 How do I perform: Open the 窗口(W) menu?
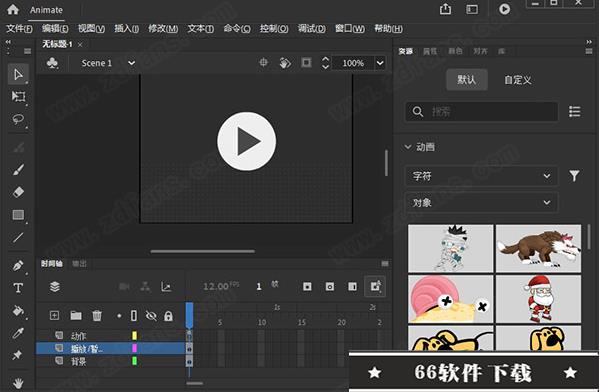pos(350,29)
